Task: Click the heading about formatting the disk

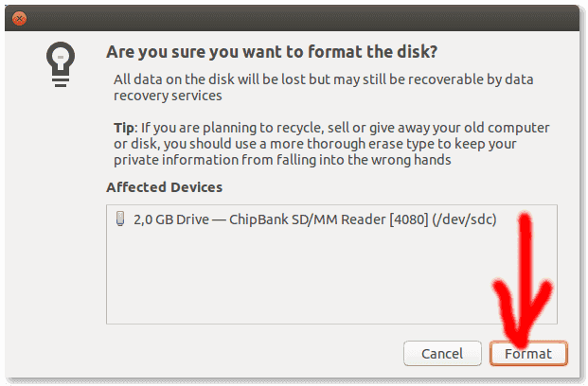Action: (272, 52)
